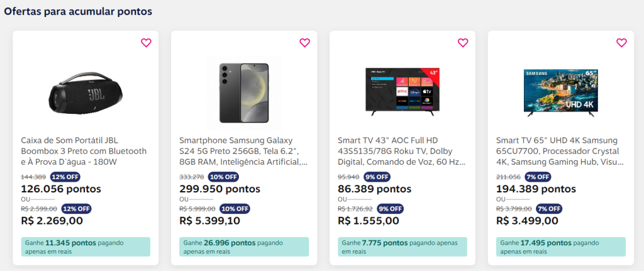Click the 12% OFF badge next to 144.389
The height and width of the screenshot is (271, 644).
click(66, 177)
